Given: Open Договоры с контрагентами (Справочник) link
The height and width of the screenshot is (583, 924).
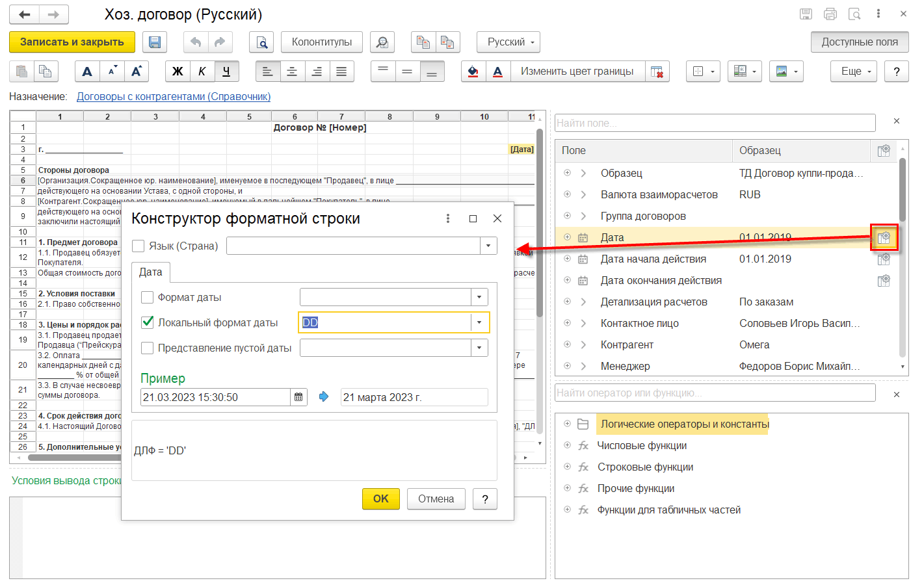Looking at the screenshot, I should (x=174, y=96).
